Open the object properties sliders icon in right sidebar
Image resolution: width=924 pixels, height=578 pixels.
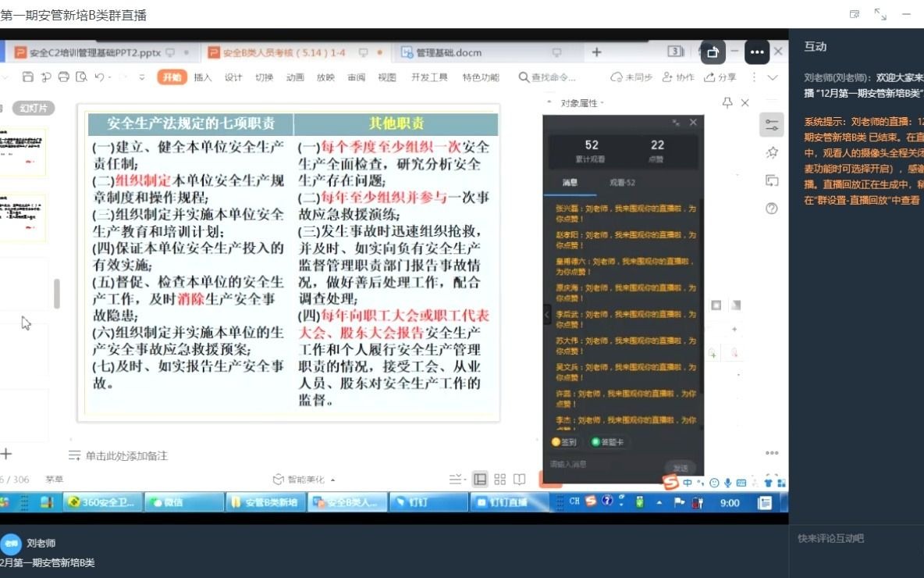(771, 125)
